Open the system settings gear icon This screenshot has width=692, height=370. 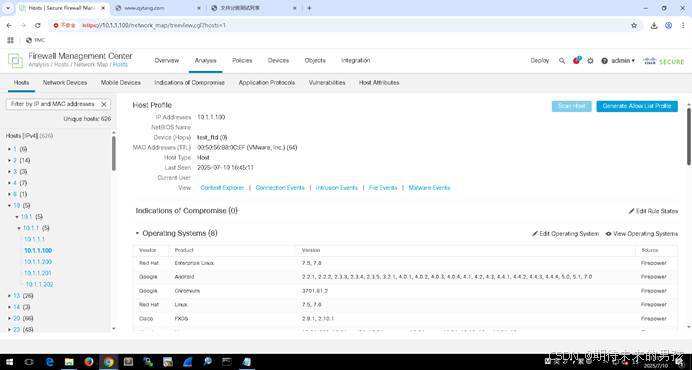point(590,61)
